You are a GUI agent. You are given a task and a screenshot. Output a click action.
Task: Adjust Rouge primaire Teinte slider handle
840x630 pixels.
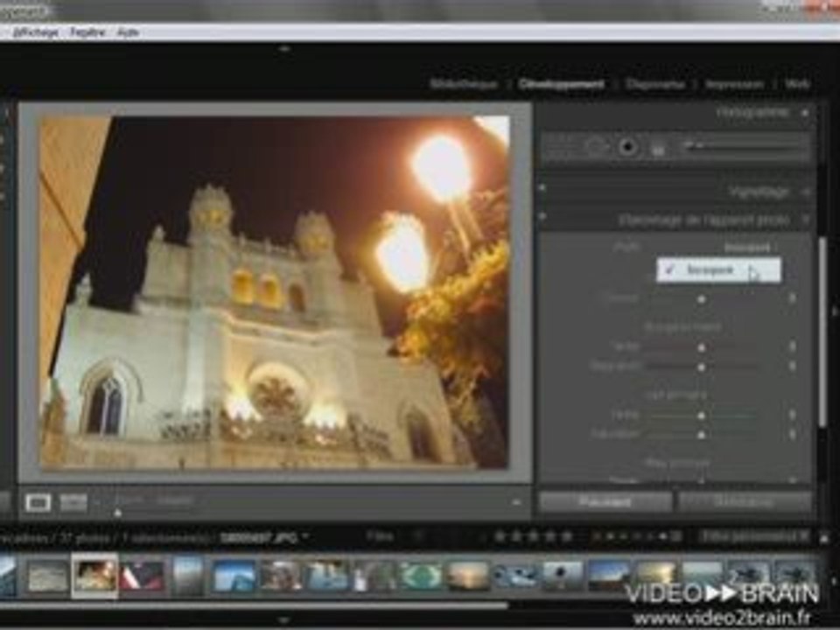click(x=701, y=347)
